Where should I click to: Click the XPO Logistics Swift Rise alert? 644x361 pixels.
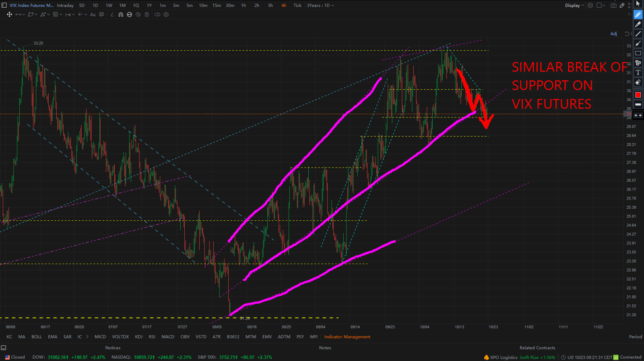pos(520,357)
